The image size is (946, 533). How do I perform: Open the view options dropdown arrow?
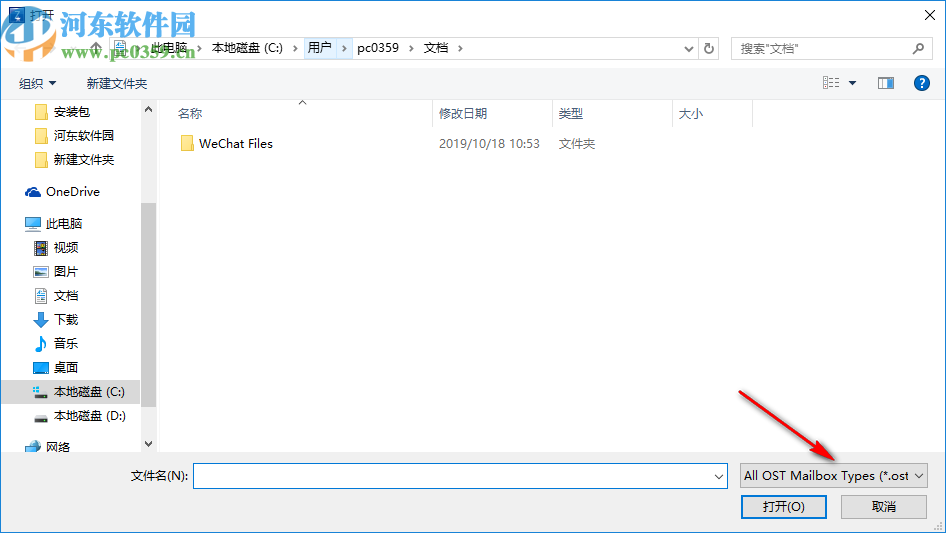pyautogui.click(x=852, y=83)
